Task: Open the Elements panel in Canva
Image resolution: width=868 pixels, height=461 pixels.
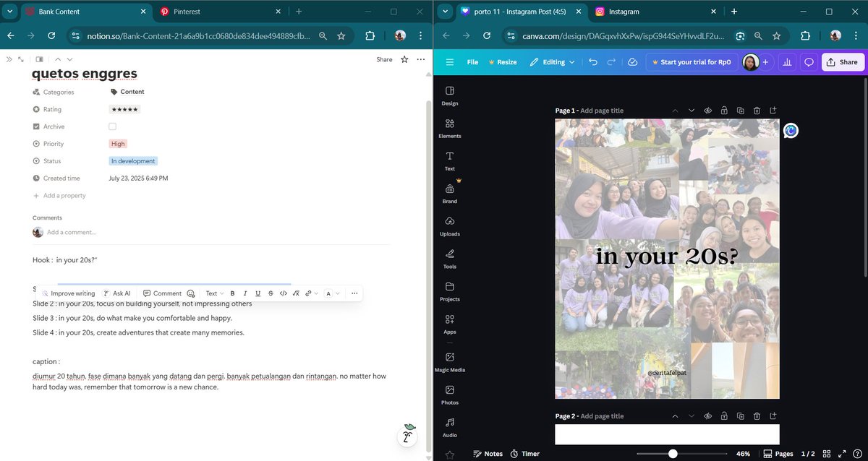Action: pos(449,128)
